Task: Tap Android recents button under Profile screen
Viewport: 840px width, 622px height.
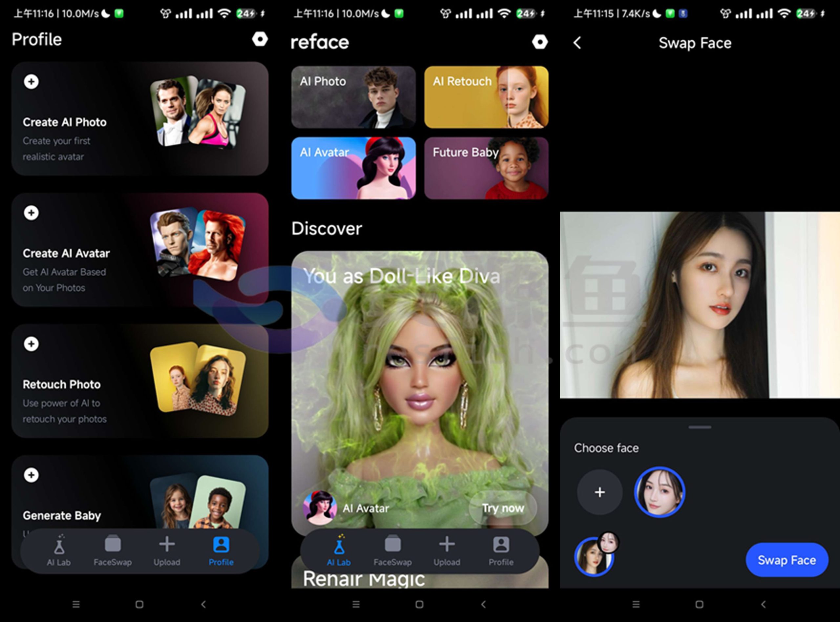Action: [x=76, y=604]
